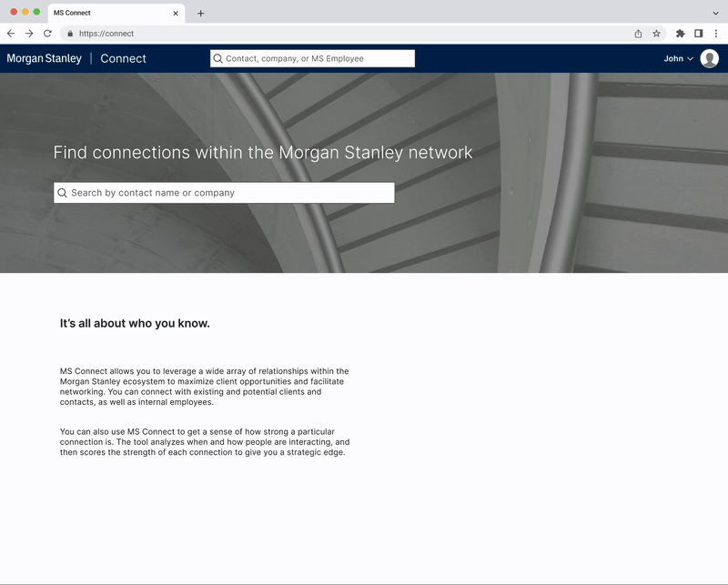The width and height of the screenshot is (728, 585).
Task: Click the lock icon in address bar
Action: pyautogui.click(x=70, y=34)
